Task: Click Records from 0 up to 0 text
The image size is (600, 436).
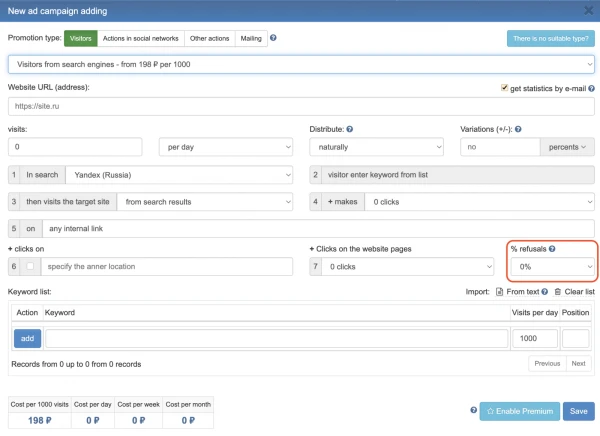Action: (x=76, y=364)
